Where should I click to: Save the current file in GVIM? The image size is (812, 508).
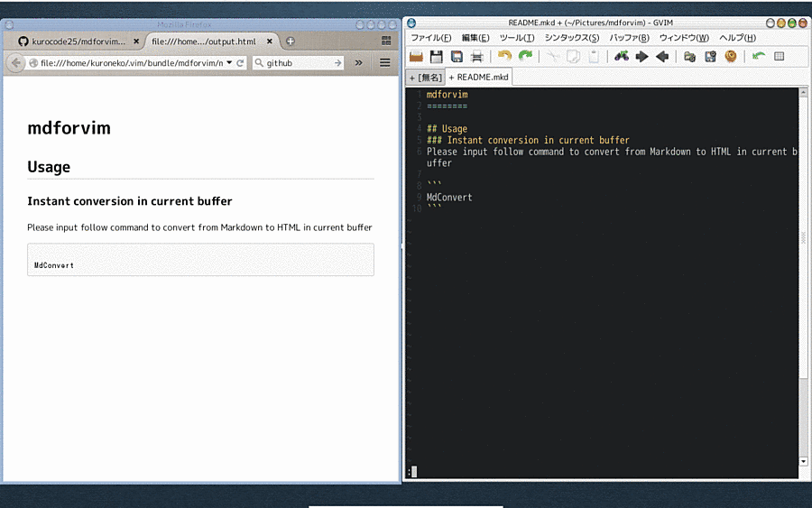[x=437, y=57]
